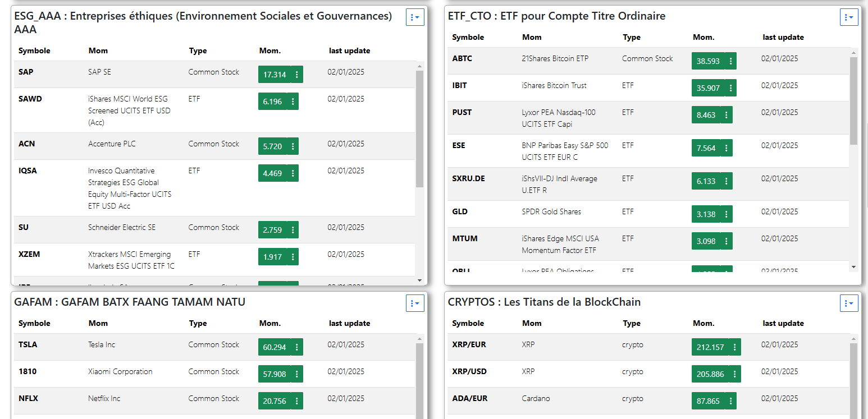Screen dimensions: 868x419
Task: Click the TSLA momentum value 60.294
Action: click(x=275, y=347)
